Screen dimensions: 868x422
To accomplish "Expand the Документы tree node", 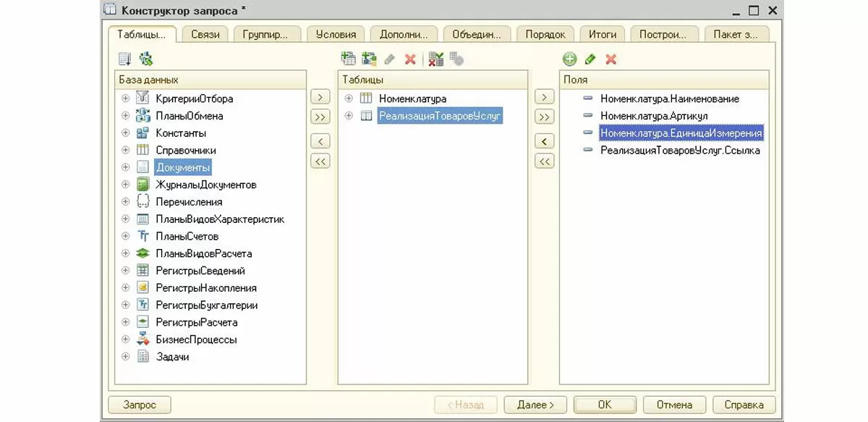I will click(125, 167).
